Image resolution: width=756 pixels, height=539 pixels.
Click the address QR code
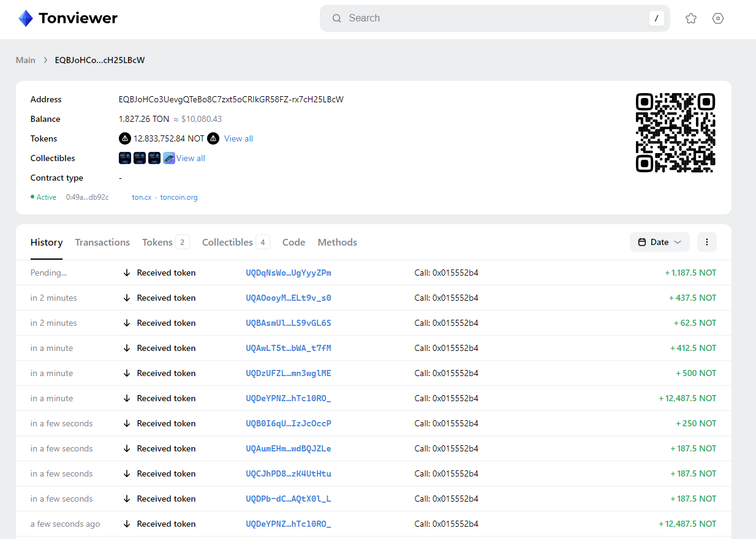676,132
